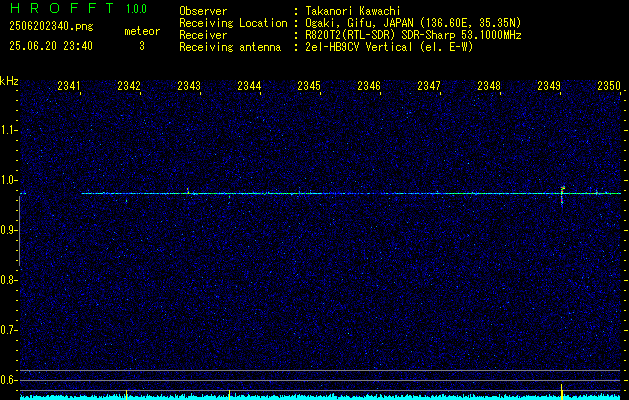Click the yellow detection marker below 2342
This screenshot has height=400, width=629.
(126, 394)
